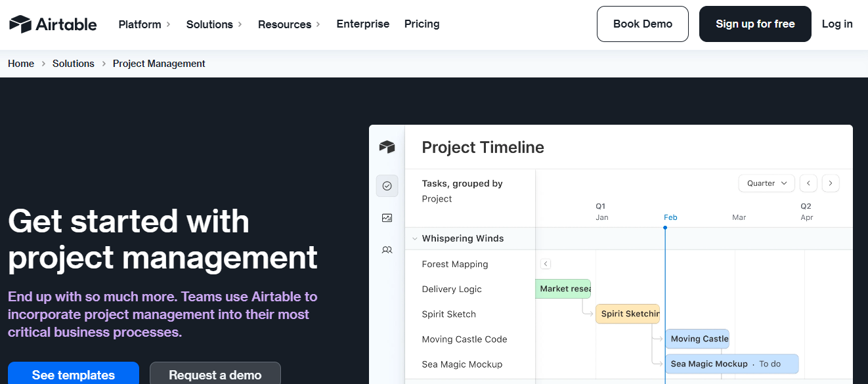The width and height of the screenshot is (868, 384).
Task: Click Project Management breadcrumb
Action: pyautogui.click(x=159, y=64)
